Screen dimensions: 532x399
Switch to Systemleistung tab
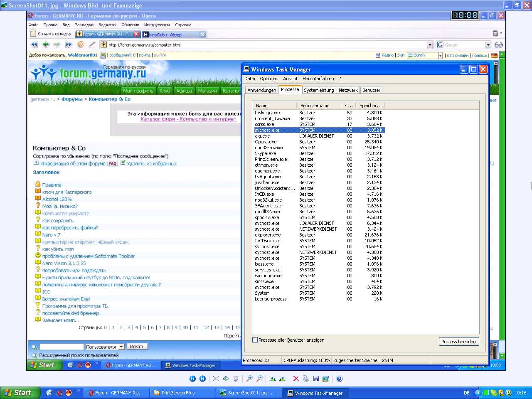[319, 90]
